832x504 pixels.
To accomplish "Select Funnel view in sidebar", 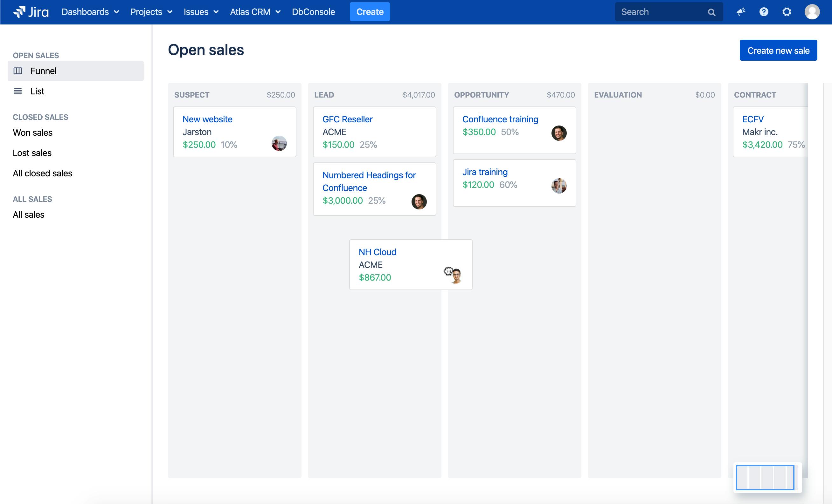I will click(x=76, y=71).
